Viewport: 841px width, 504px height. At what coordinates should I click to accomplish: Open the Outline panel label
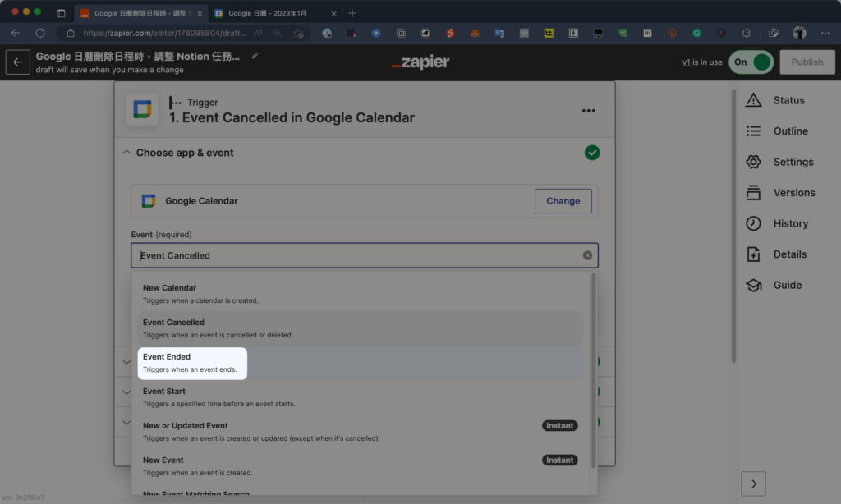tap(791, 131)
